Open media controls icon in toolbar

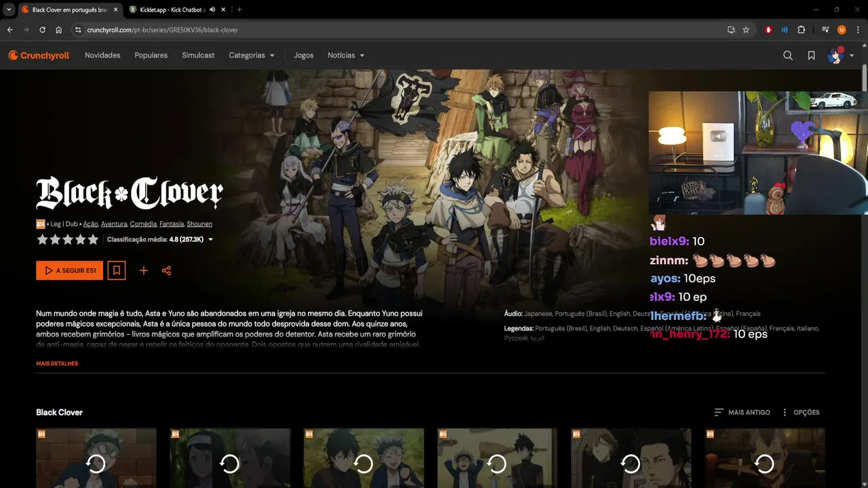tap(825, 30)
